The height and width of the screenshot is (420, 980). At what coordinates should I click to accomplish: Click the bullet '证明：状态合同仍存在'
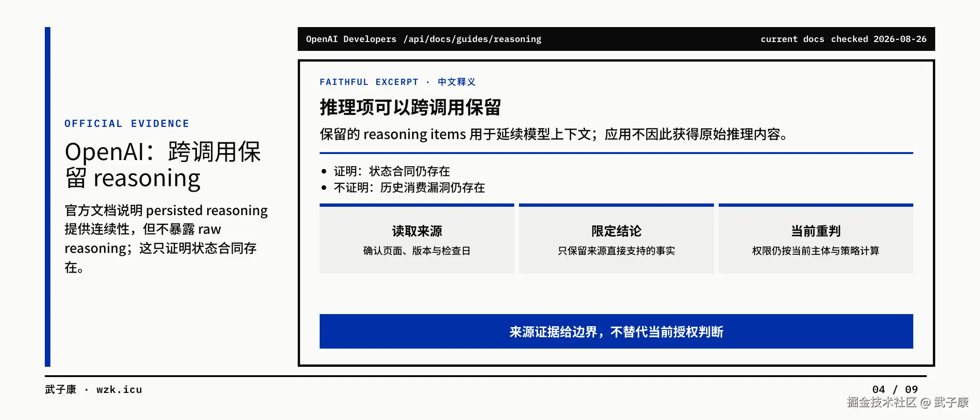tap(392, 171)
